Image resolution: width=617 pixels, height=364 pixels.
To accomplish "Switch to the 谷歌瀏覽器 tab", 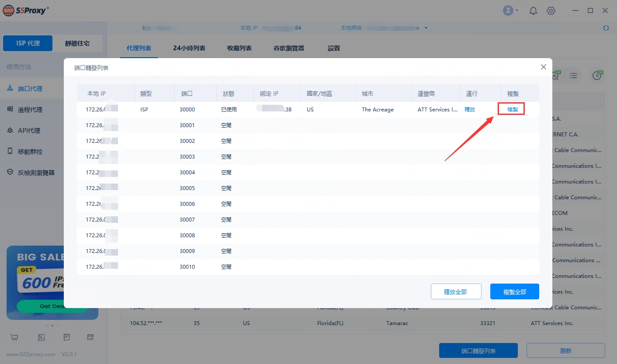I will click(288, 48).
